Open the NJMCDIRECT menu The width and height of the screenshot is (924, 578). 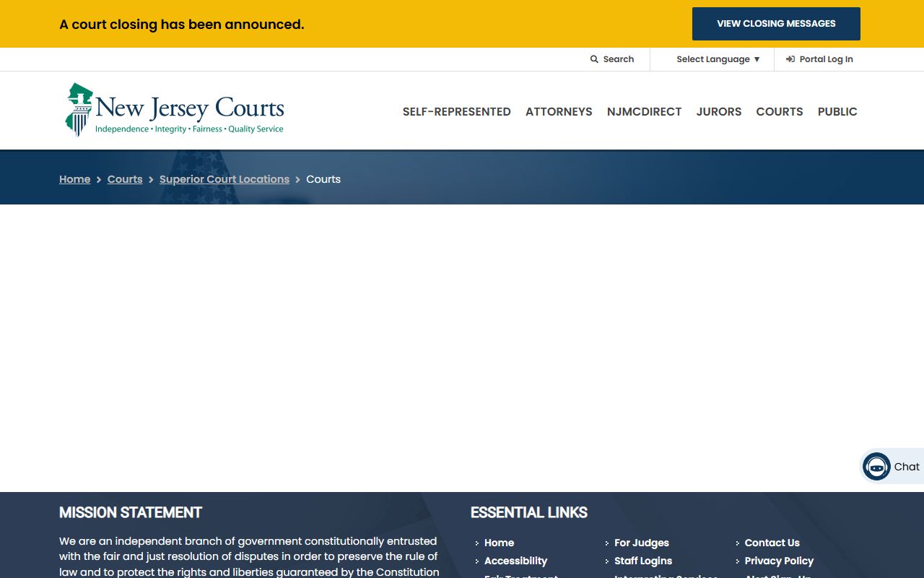tap(645, 112)
